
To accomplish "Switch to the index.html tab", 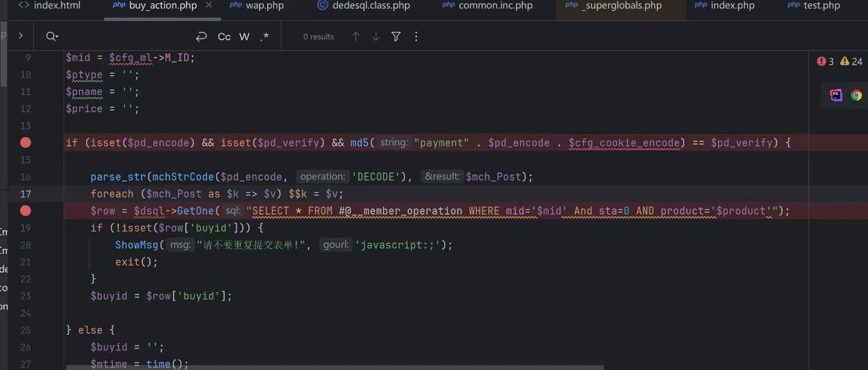I will point(50,5).
